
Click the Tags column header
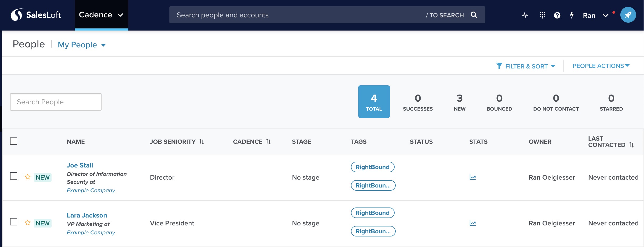pyautogui.click(x=359, y=142)
